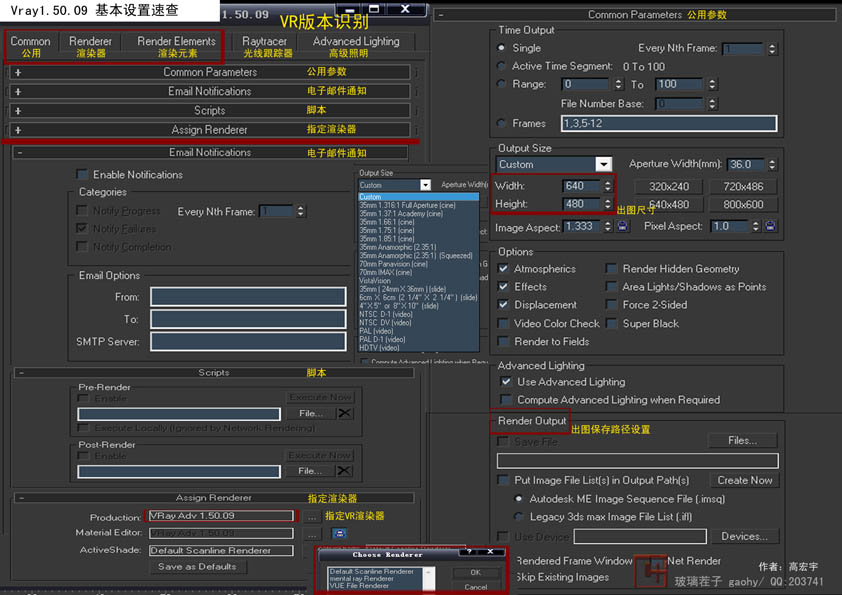842x595 pixels.
Task: Select the Single time output radio
Action: coord(502,48)
